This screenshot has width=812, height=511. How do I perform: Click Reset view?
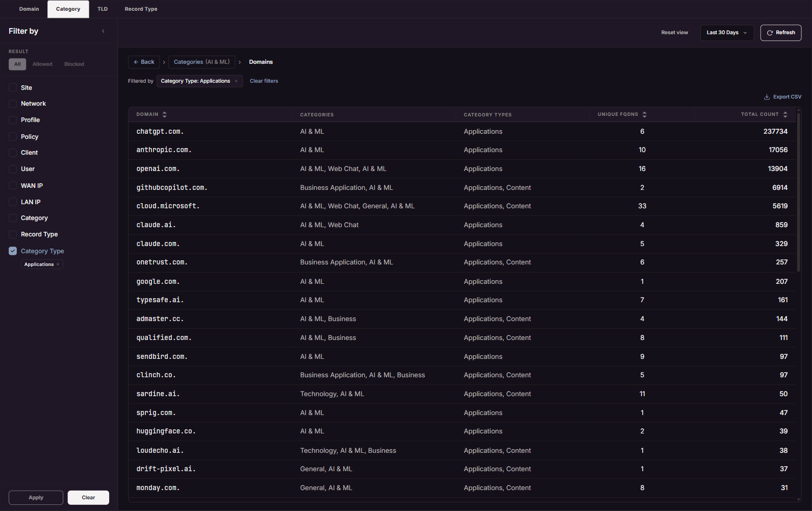tap(674, 33)
